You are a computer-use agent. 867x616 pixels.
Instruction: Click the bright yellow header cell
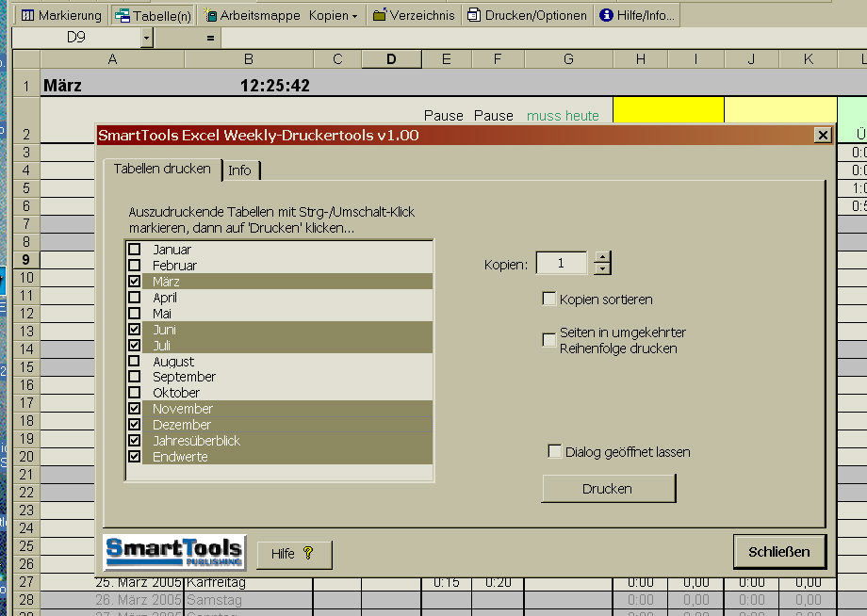(x=668, y=109)
